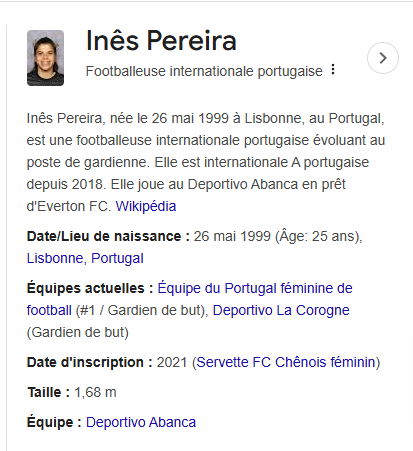The image size is (413, 451).
Task: Open the Portugal country link
Action: [117, 258]
